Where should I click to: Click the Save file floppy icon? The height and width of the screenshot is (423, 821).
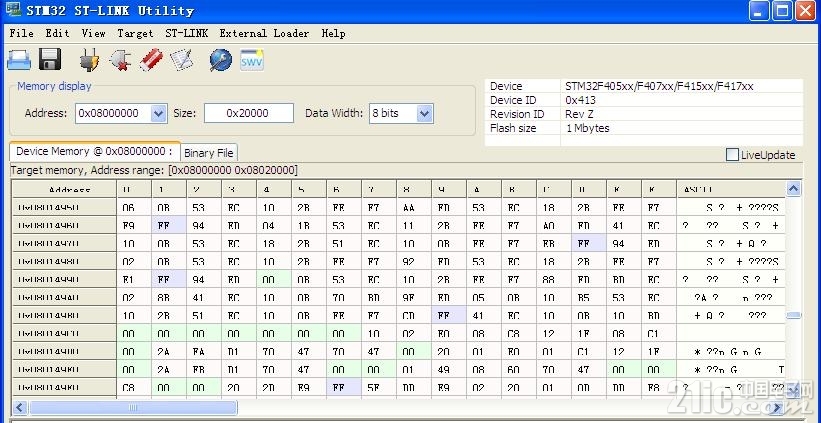(x=50, y=60)
